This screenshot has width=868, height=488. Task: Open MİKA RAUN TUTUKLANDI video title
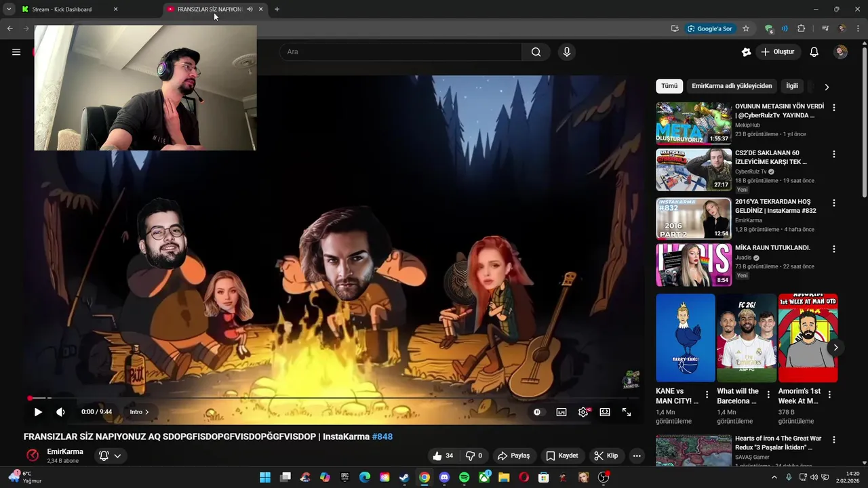click(x=772, y=248)
